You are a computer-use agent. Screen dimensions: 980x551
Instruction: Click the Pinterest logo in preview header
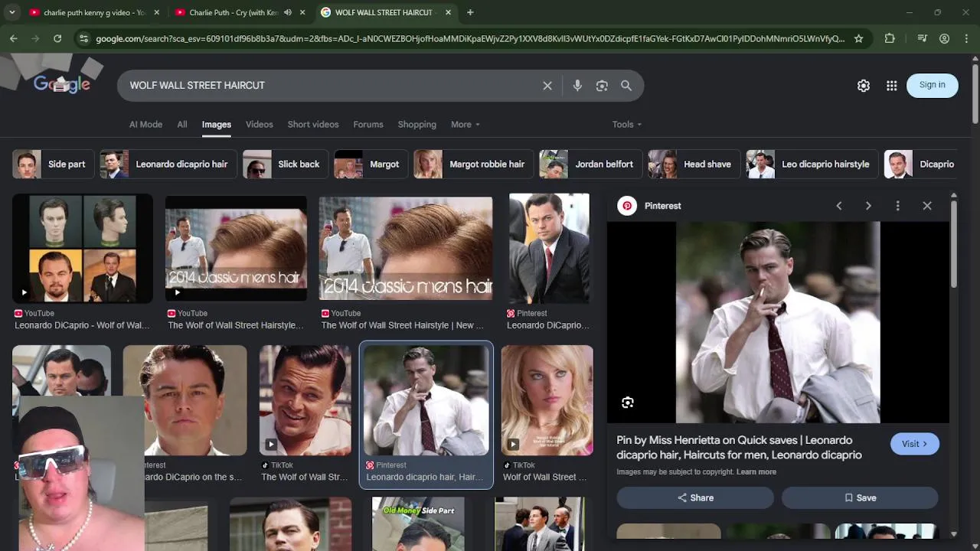627,206
